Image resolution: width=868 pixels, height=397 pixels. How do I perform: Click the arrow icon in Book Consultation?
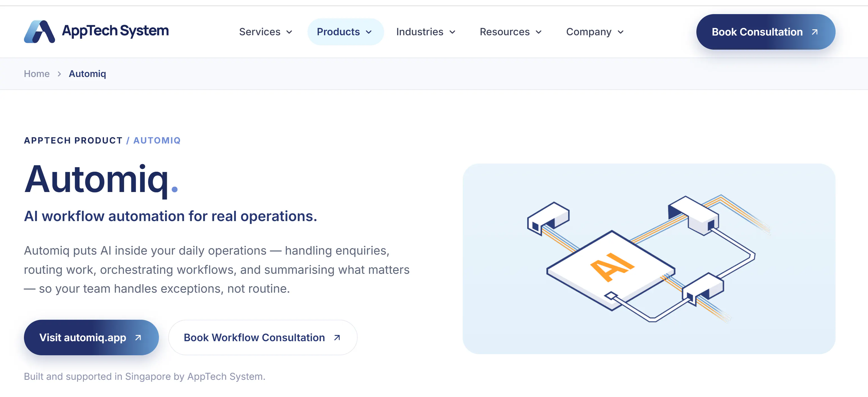815,32
